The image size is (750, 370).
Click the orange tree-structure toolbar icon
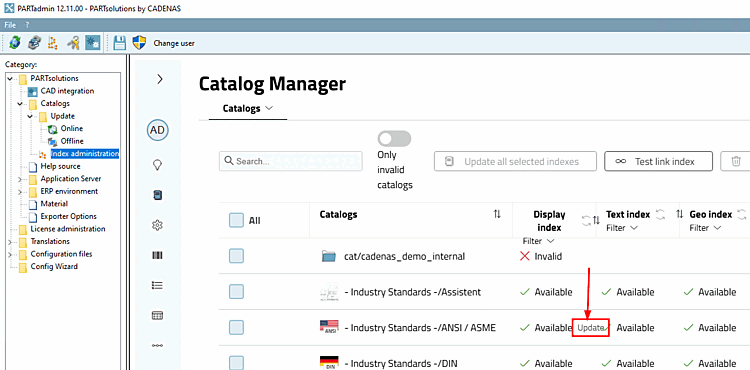53,43
